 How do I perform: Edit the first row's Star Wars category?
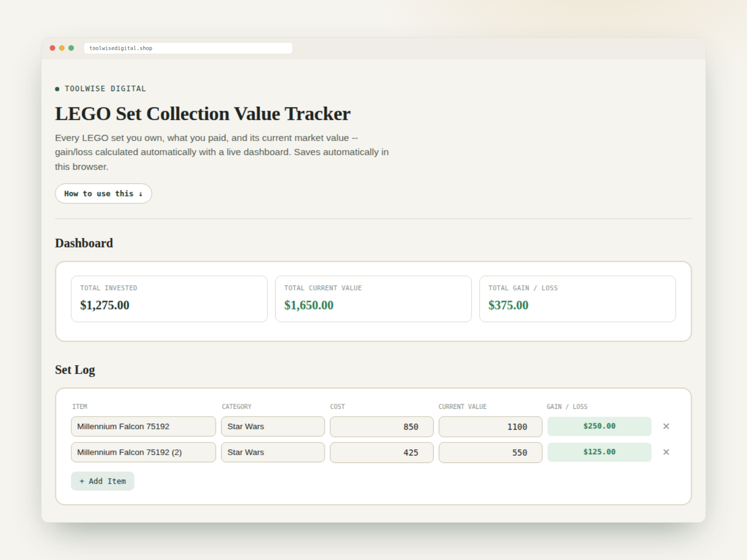(273, 426)
